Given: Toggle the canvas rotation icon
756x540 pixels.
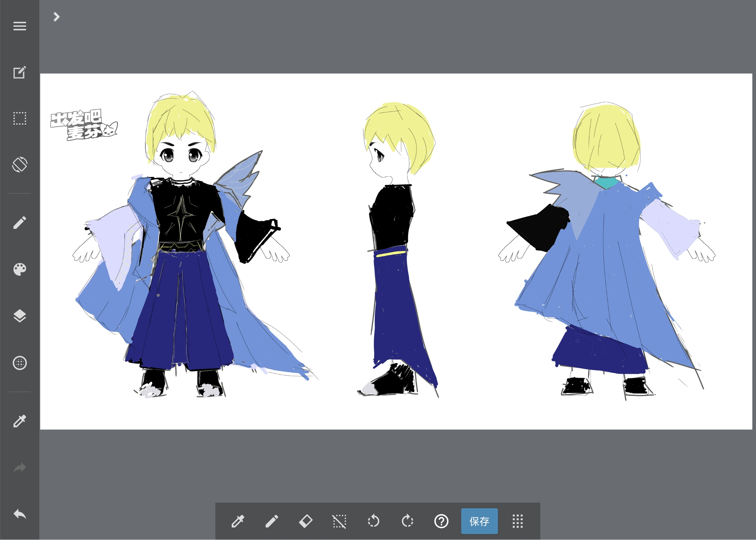Looking at the screenshot, I should 19,165.
